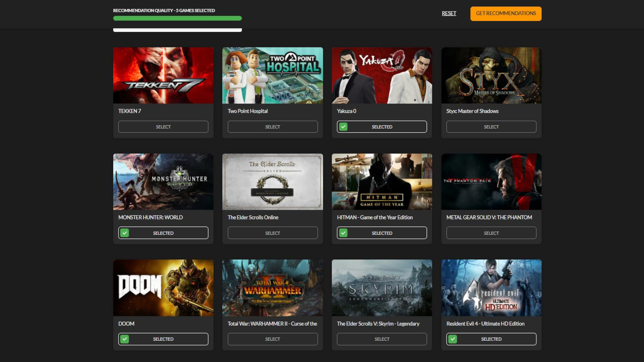Click the 'Recommendation Quality - 5 Games Selected' label
The height and width of the screenshot is (362, 644).
coord(164,10)
